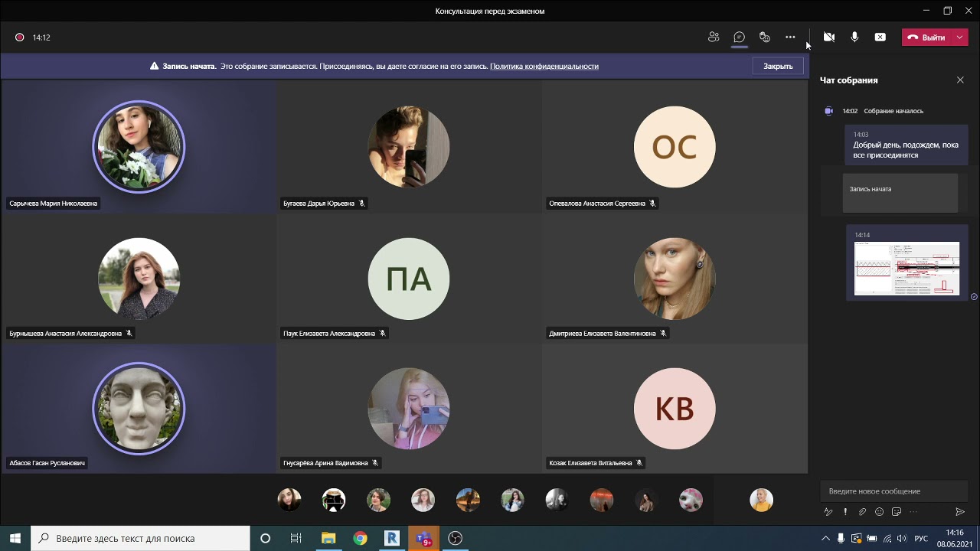Open the sticker picker in chat
Image resolution: width=980 pixels, height=551 pixels.
pyautogui.click(x=897, y=512)
